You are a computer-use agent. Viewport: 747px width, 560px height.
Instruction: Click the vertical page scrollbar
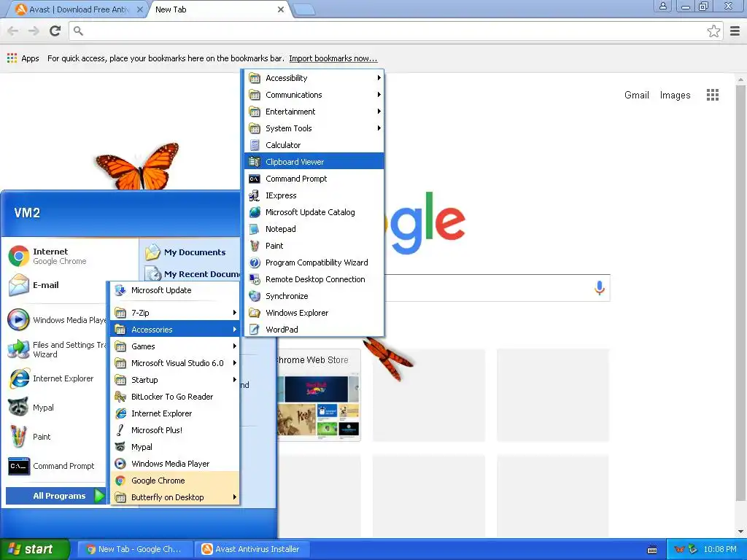point(740,292)
